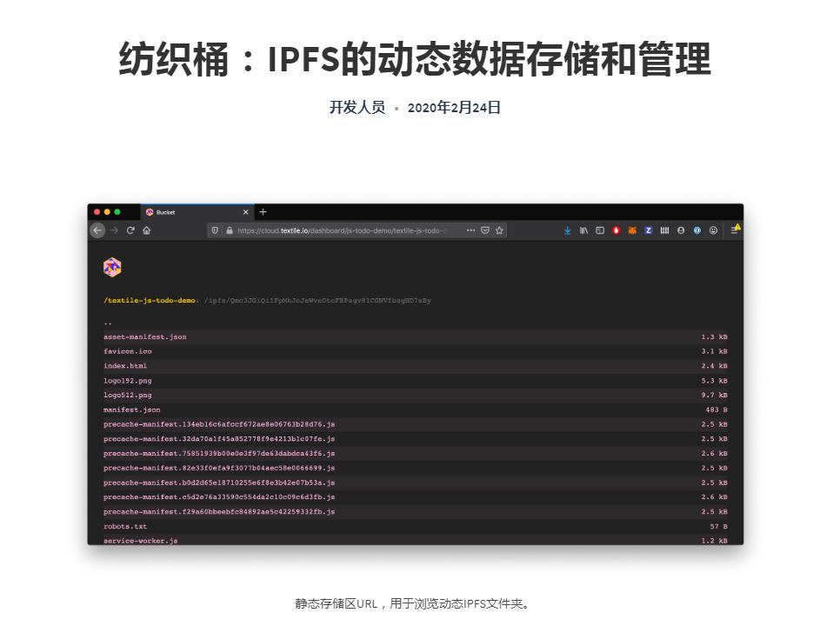
Task: Click the vertical bars extension icon
Action: [664, 230]
